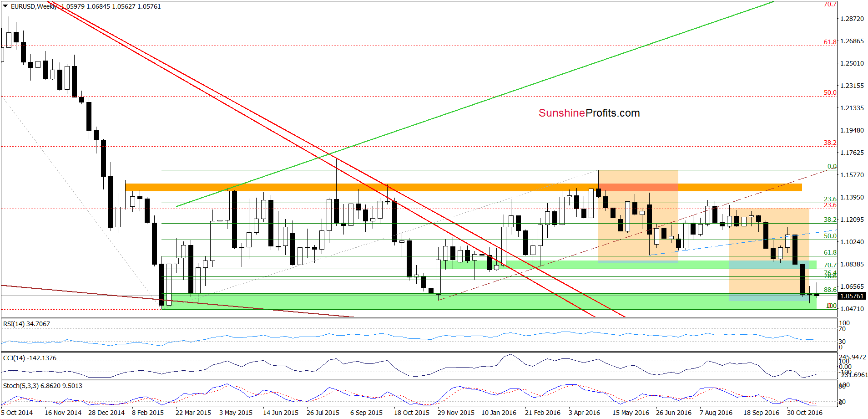868x419 pixels.
Task: Click the 26 Jul 2015 date label
Action: pos(323,413)
